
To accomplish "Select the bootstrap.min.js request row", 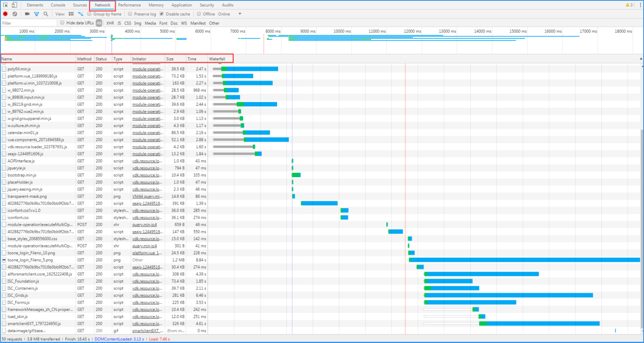I will (x=321, y=175).
